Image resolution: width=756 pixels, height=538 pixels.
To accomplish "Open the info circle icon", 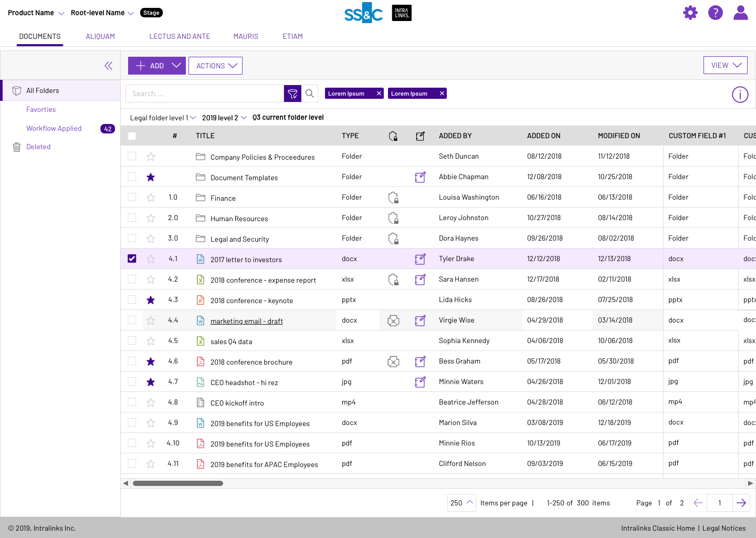I will click(740, 95).
